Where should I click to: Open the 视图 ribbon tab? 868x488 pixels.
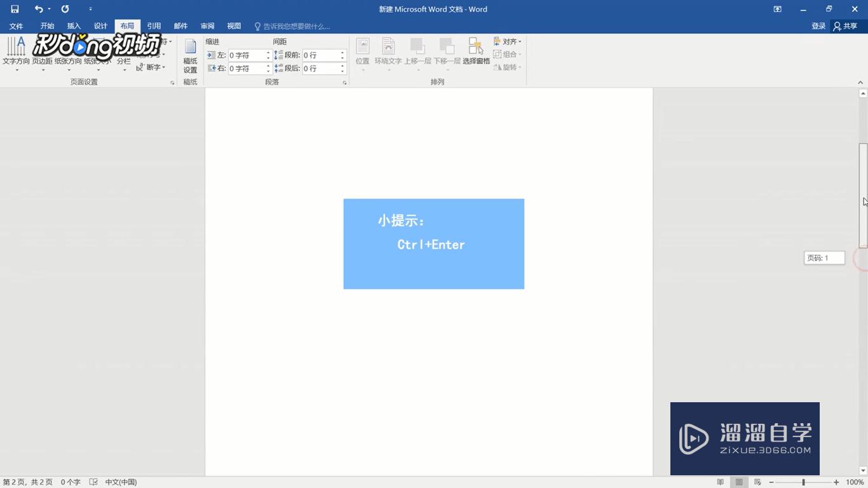234,26
